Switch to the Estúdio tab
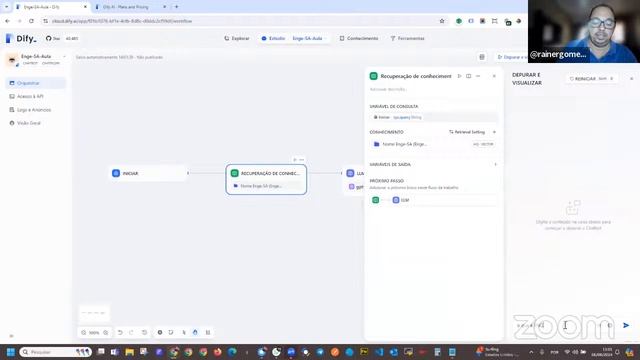640x360 pixels. pos(273,38)
